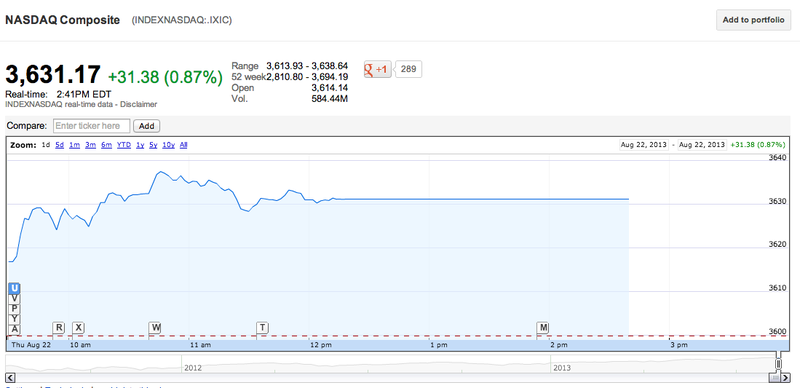Open the R news marker on chart
The height and width of the screenshot is (388, 800).
[59, 327]
